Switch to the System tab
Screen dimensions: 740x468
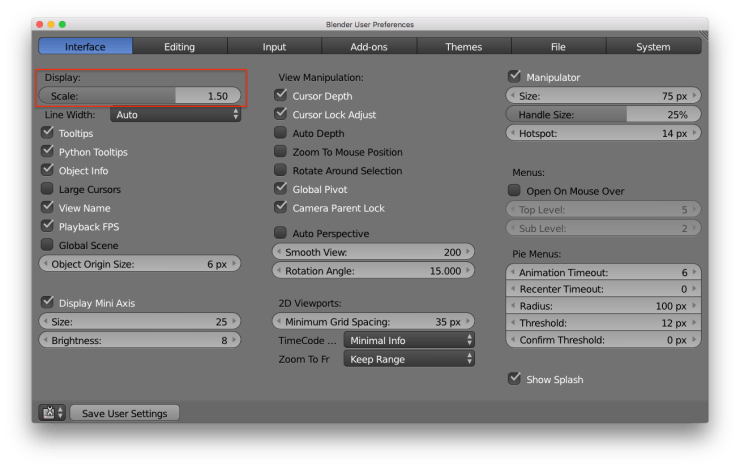tap(653, 47)
